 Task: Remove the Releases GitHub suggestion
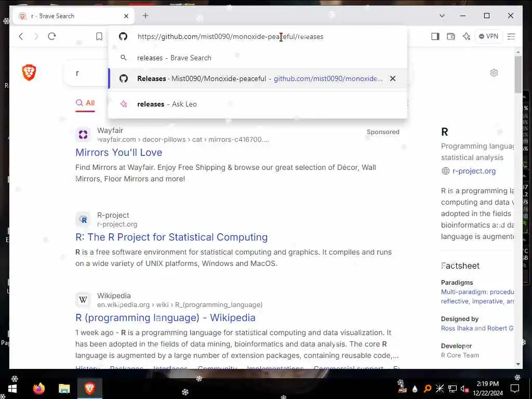coord(393,78)
